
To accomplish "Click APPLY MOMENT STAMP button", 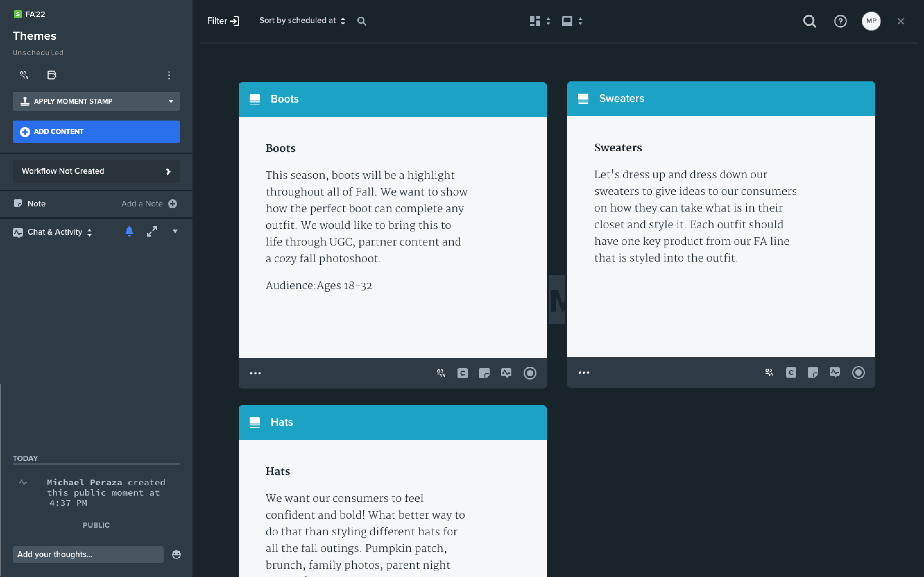I will point(97,101).
